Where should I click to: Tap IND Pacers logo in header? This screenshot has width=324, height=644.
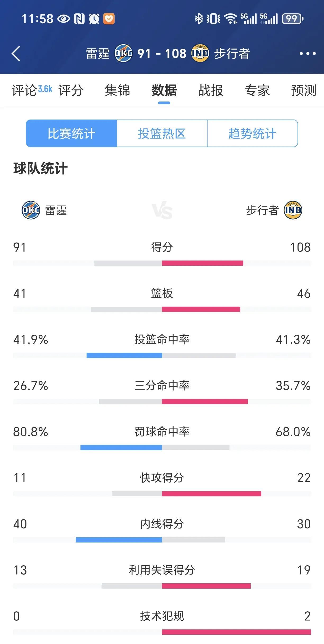click(x=200, y=53)
